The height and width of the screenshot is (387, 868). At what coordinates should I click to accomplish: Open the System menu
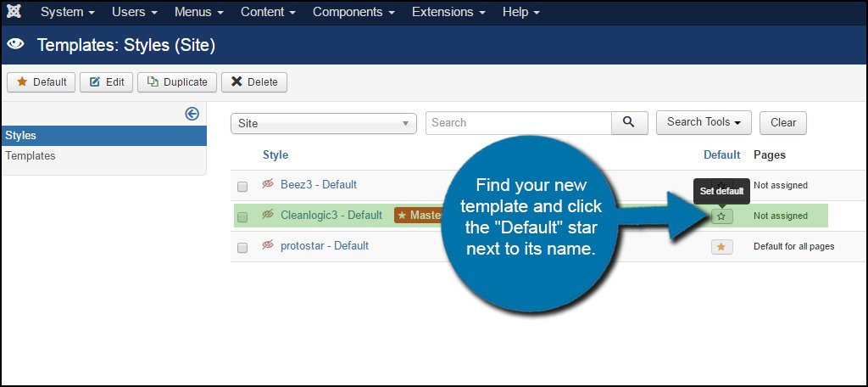click(67, 12)
